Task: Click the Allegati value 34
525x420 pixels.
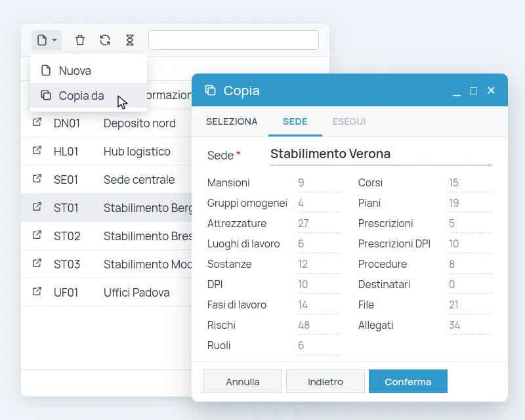Action: (x=471, y=325)
